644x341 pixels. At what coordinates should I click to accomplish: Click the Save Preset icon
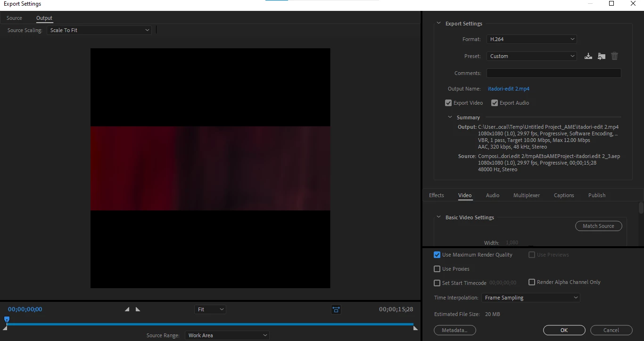pos(588,56)
